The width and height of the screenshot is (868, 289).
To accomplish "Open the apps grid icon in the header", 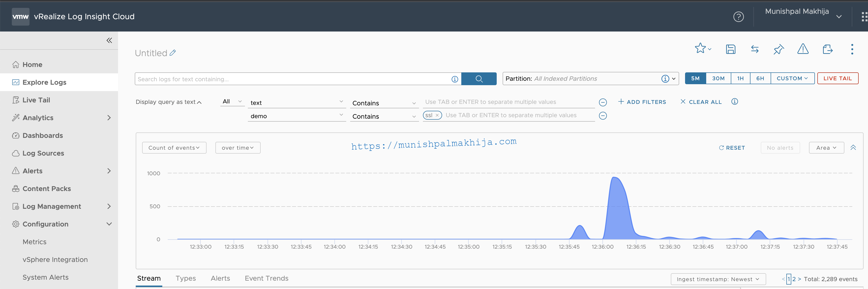I will (864, 16).
